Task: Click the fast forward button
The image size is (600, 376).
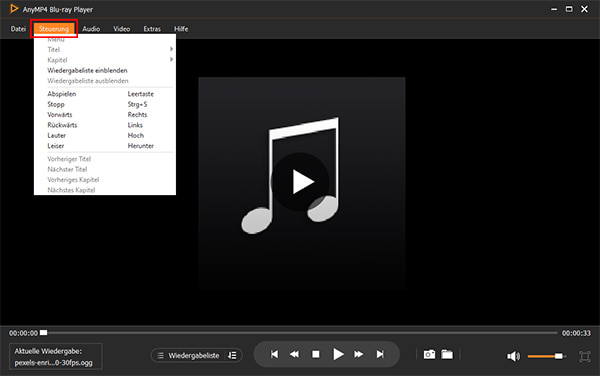Action: (359, 355)
